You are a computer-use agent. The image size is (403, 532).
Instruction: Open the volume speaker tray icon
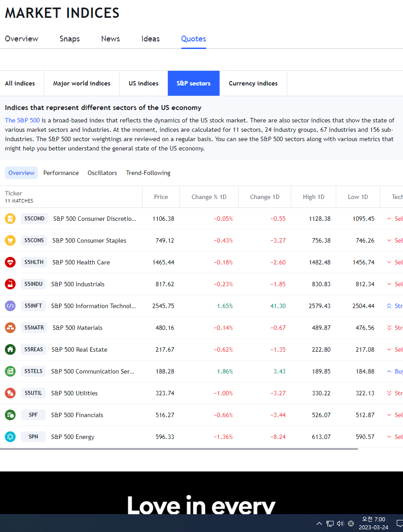point(340,524)
